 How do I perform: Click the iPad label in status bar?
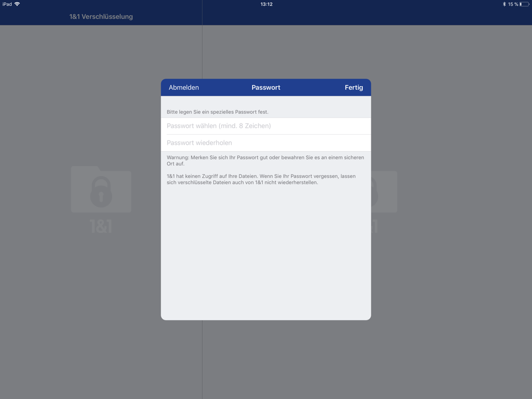coord(7,4)
